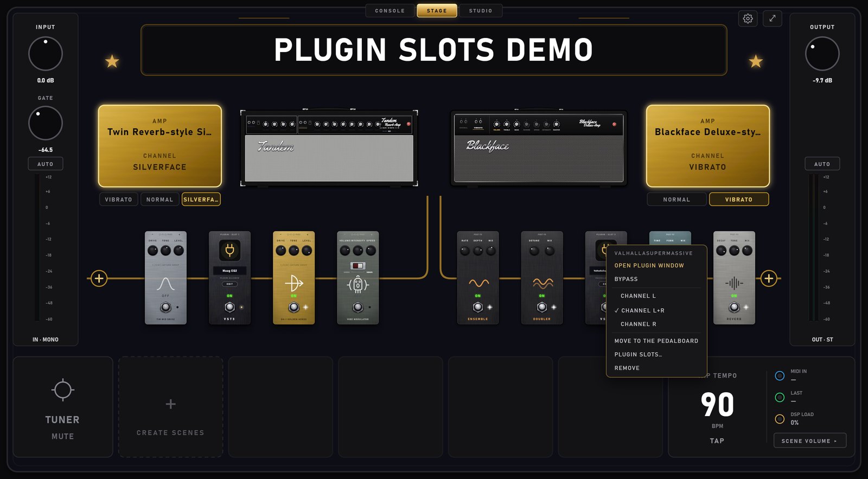Select right amp Vibrato channel button
The width and height of the screenshot is (868, 479).
[739, 200]
